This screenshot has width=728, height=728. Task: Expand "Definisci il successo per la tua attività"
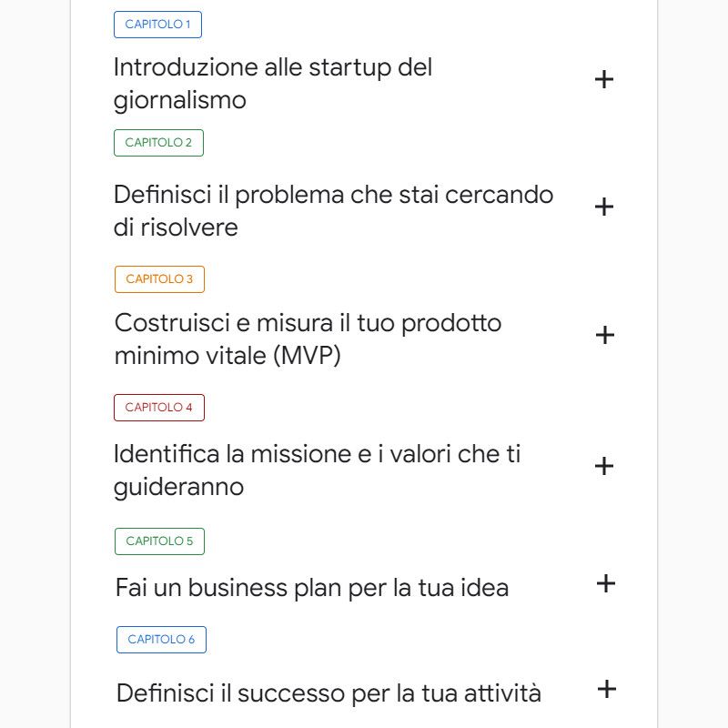[606, 690]
